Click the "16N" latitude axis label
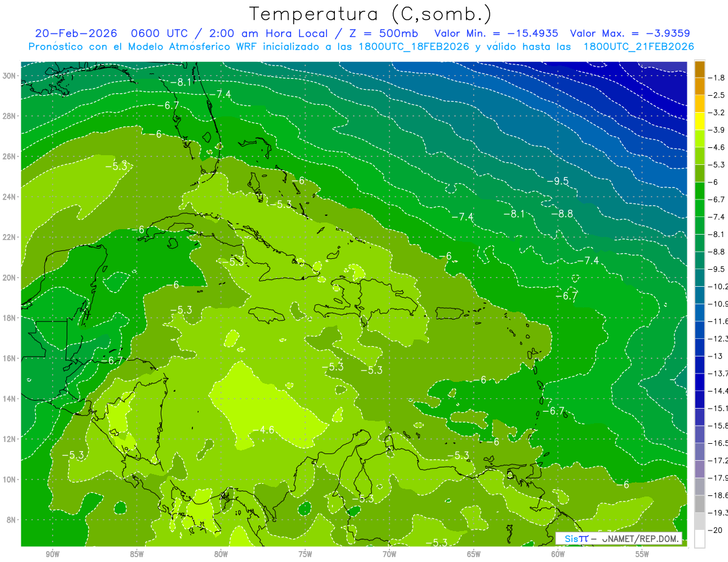Viewport: 728px width, 562px height. pos(10,358)
